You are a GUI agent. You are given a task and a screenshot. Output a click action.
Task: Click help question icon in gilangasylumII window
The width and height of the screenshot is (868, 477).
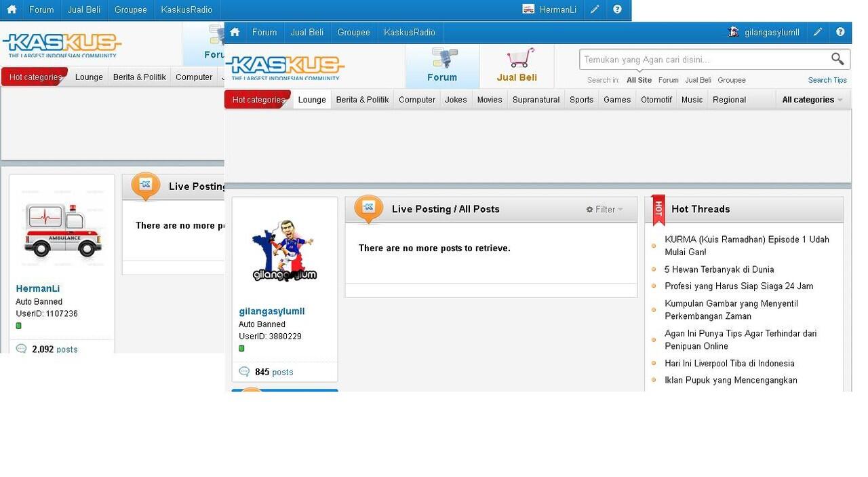tap(840, 32)
